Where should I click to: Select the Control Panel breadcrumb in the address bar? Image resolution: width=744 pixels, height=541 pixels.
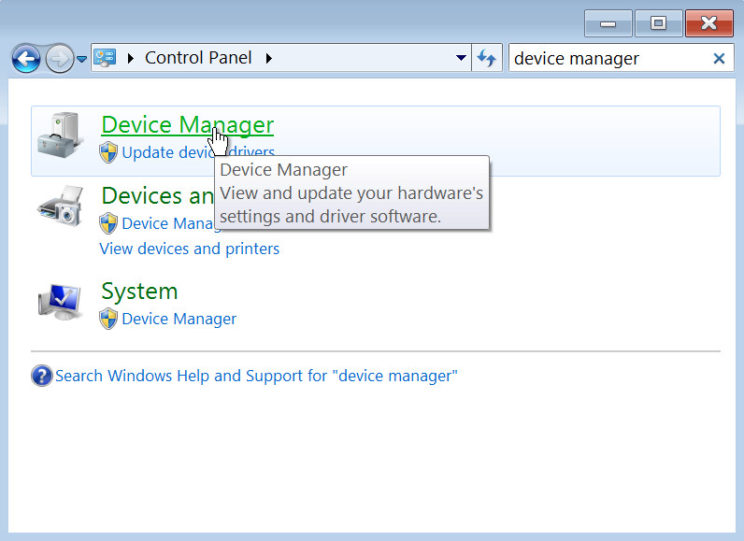pos(200,58)
